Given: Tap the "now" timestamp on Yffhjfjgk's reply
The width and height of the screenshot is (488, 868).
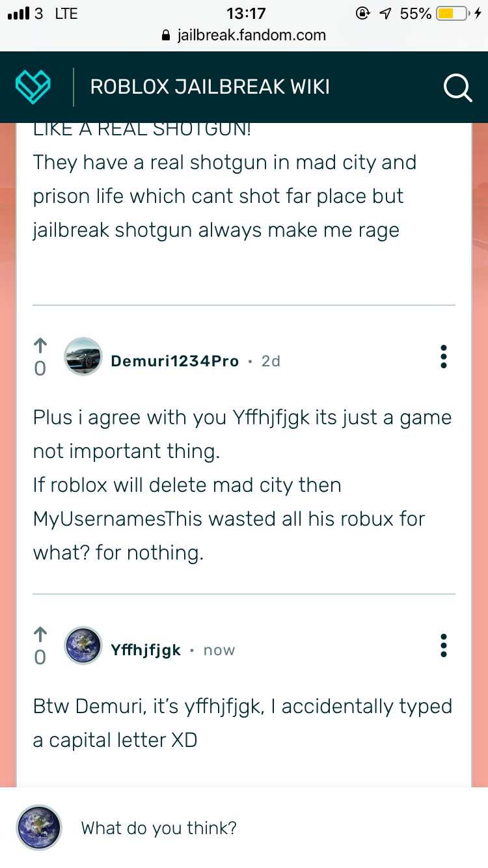Looking at the screenshot, I should point(219,650).
